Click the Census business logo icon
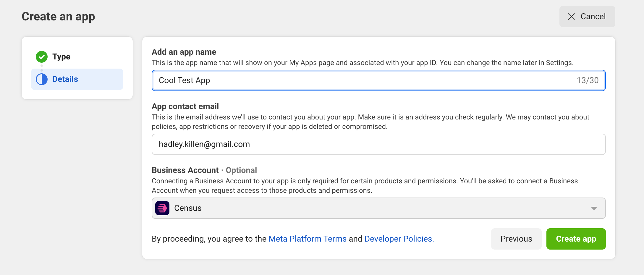644x275 pixels. 162,208
